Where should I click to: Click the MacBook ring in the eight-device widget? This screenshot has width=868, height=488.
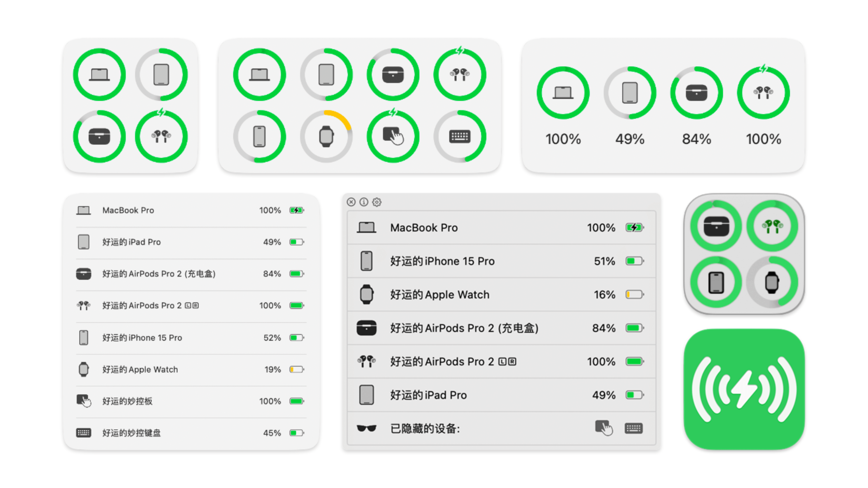[x=259, y=74]
